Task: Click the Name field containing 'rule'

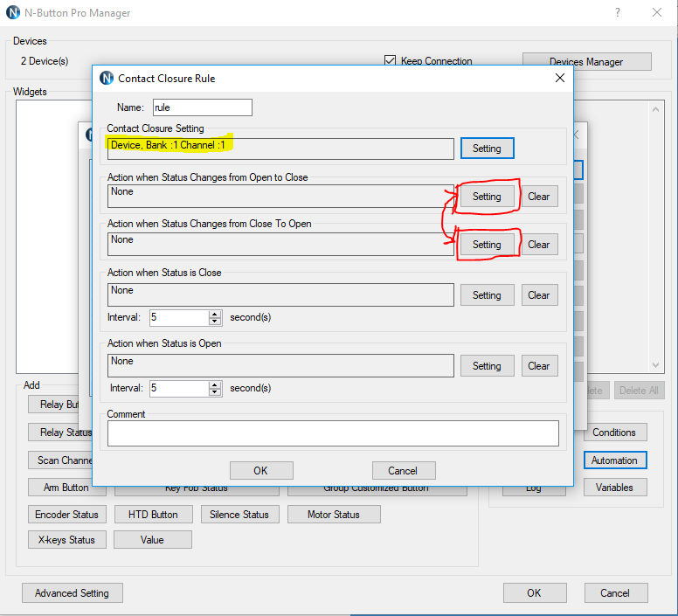Action: (203, 107)
